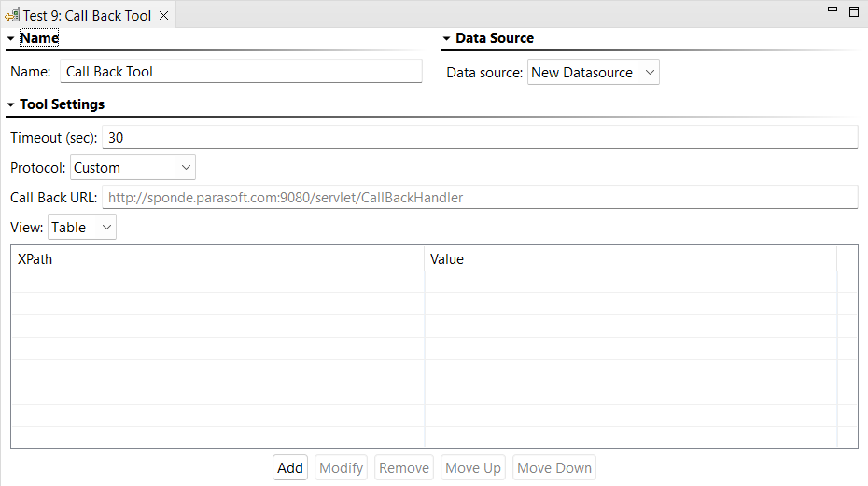This screenshot has width=868, height=486.
Task: Maximize the editor panel
Action: pyautogui.click(x=854, y=12)
